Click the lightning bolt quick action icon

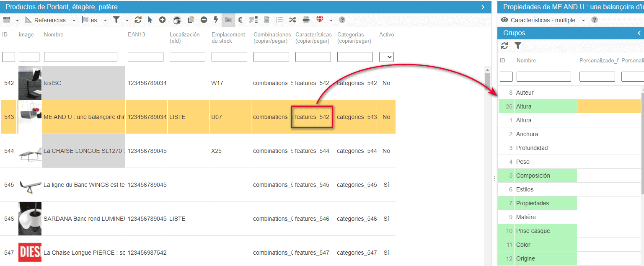pyautogui.click(x=216, y=20)
